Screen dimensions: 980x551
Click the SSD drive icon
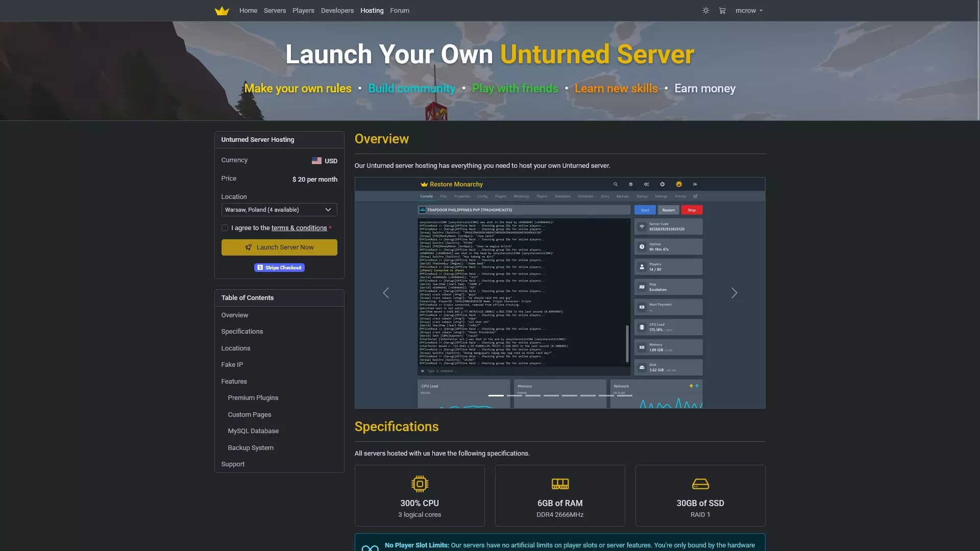click(x=700, y=484)
